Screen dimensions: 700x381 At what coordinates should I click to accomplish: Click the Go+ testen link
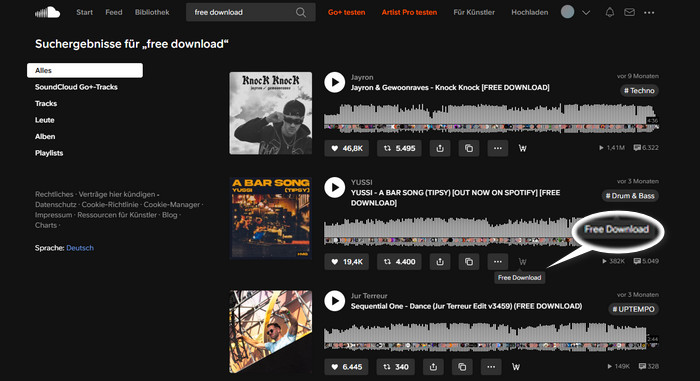click(x=346, y=13)
